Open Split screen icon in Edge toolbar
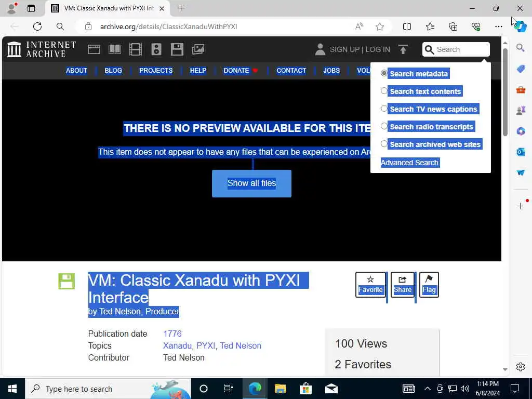 point(407,26)
